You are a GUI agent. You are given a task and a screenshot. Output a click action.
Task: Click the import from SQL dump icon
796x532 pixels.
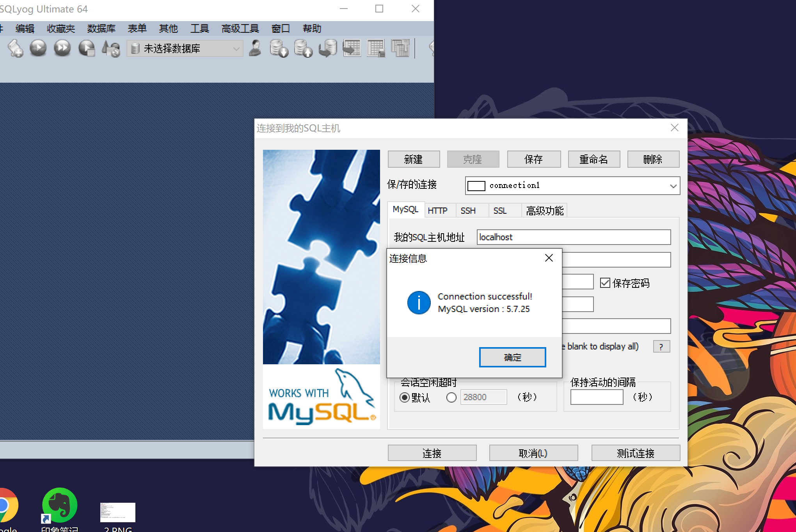click(x=304, y=48)
